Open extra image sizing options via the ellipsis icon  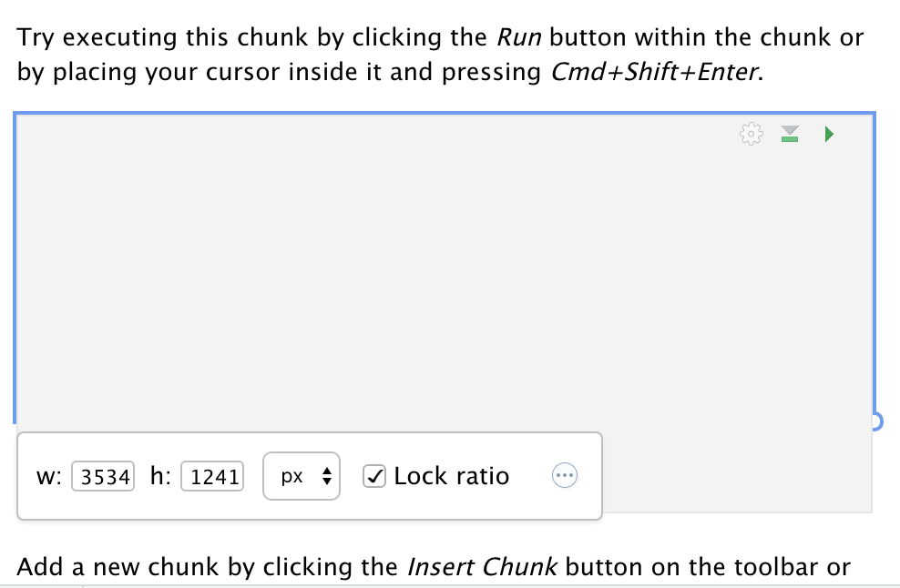564,475
